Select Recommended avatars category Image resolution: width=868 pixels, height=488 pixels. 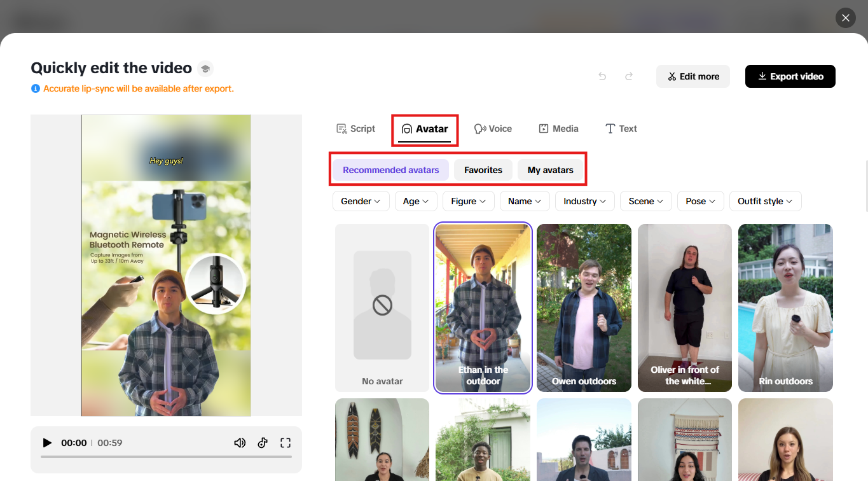391,170
